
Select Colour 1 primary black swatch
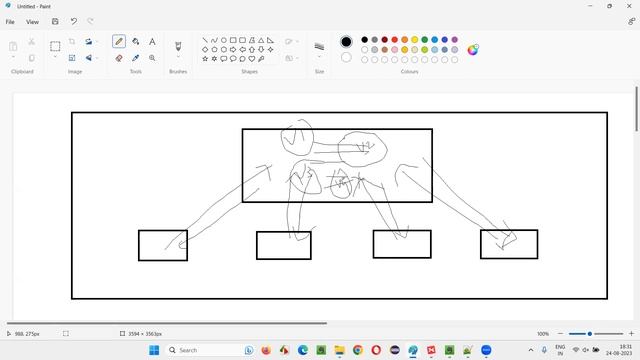(346, 42)
